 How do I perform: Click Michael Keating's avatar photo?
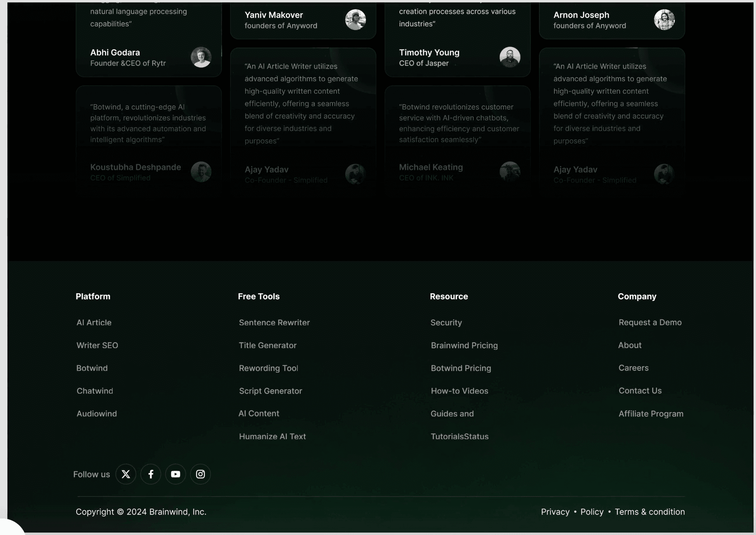click(x=510, y=172)
